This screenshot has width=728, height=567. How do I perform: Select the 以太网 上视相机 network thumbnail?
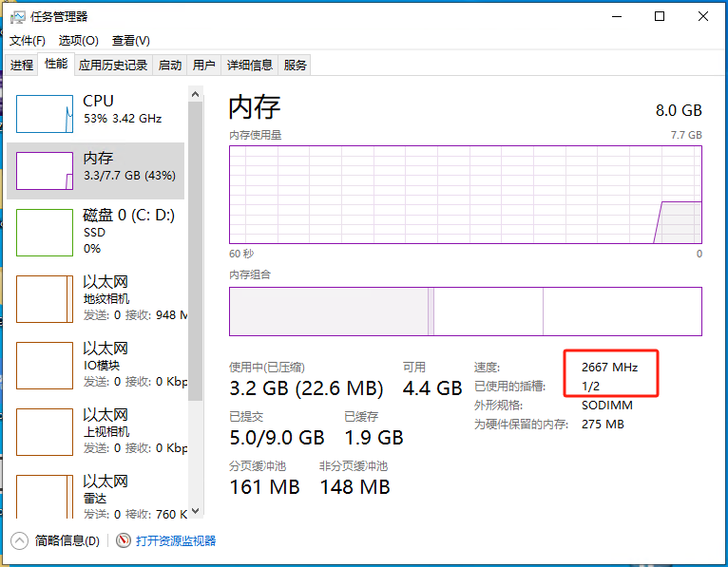coord(45,432)
